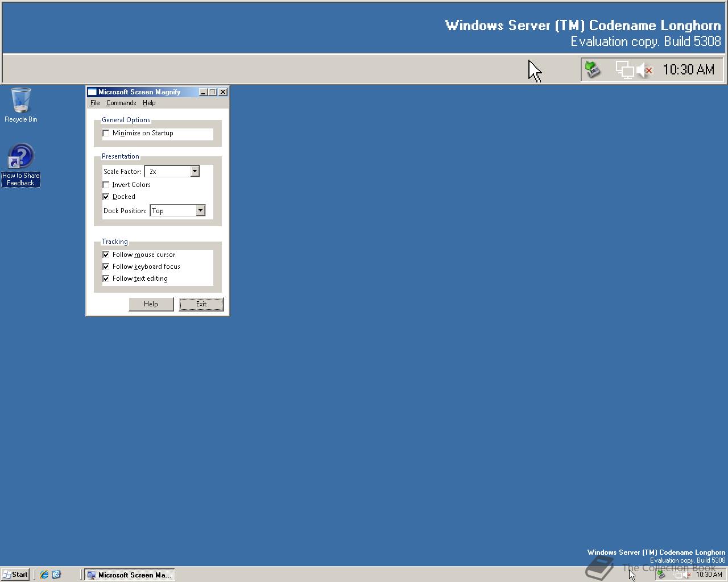Uncheck Follow text editing option
The image size is (728, 582).
tap(106, 278)
